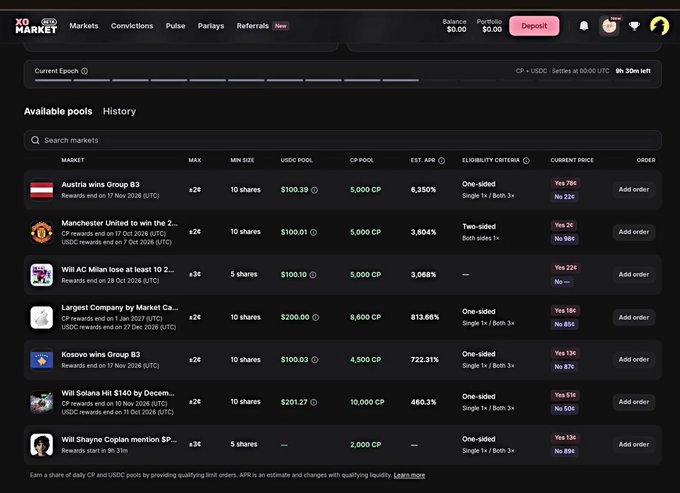Click the AC Milan market image
Image resolution: width=680 pixels, height=493 pixels.
[42, 275]
